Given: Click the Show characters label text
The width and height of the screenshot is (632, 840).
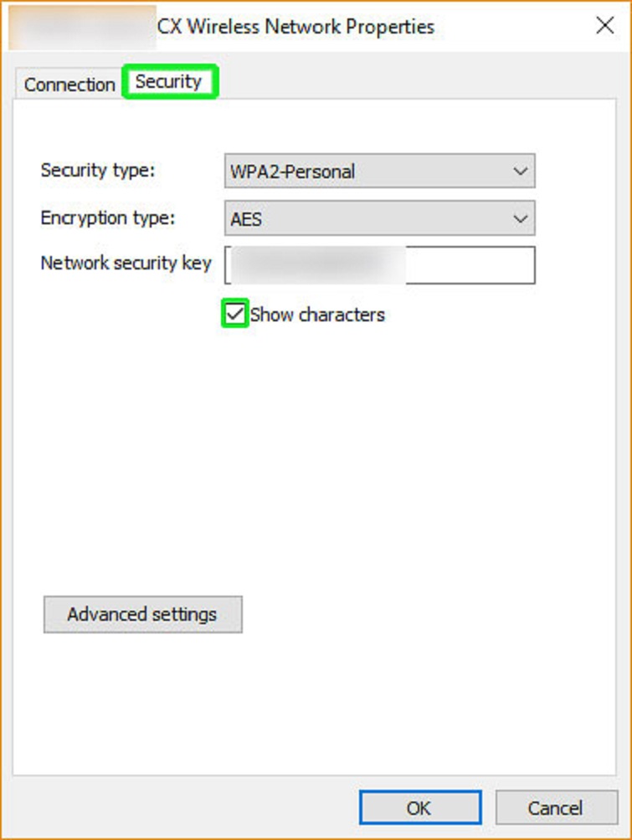Looking at the screenshot, I should point(317,315).
